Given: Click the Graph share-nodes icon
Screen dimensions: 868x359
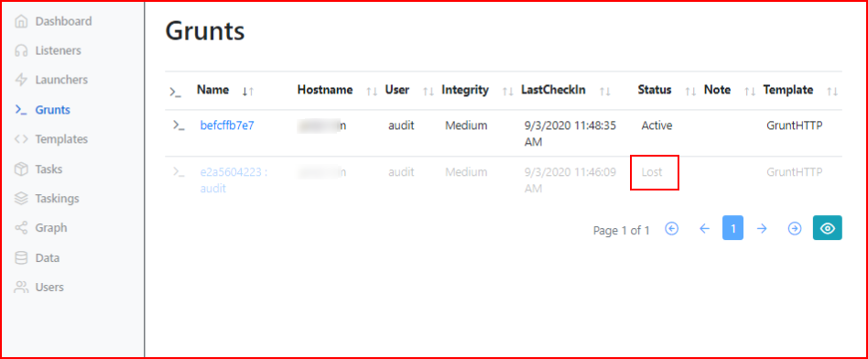Looking at the screenshot, I should pos(21,228).
